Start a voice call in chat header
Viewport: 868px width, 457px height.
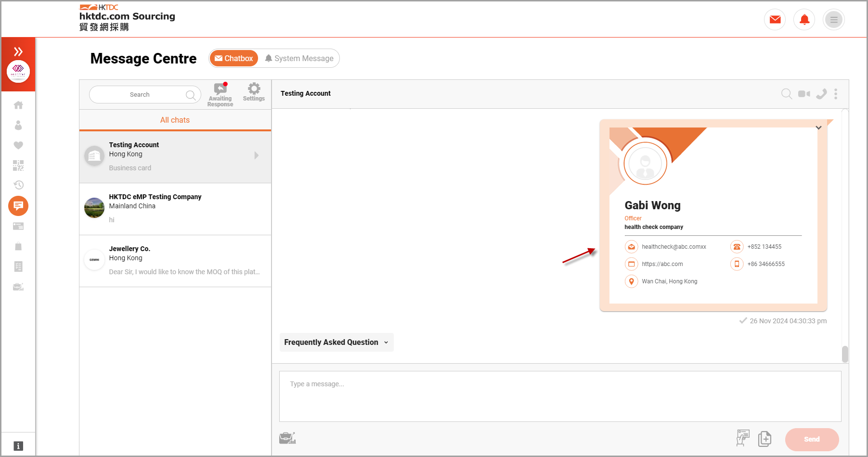821,94
